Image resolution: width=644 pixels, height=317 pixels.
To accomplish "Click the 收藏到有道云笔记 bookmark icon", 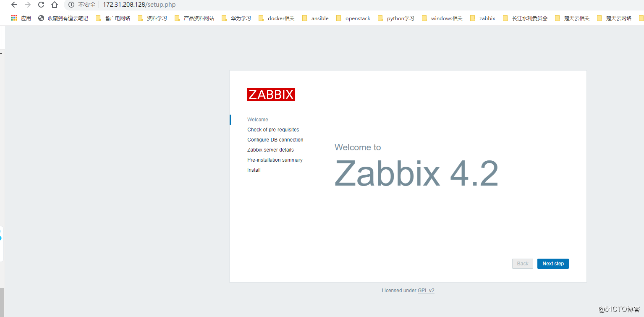I will [x=41, y=18].
